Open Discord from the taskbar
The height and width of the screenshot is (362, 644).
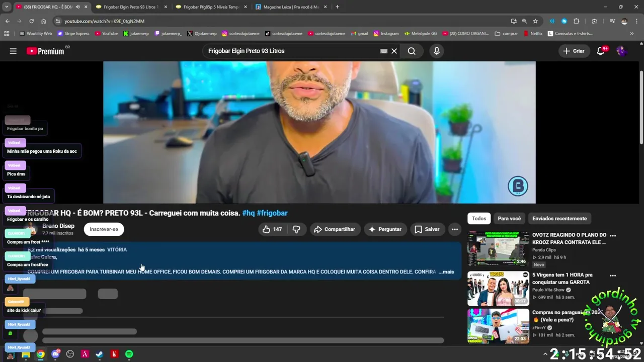(55, 354)
